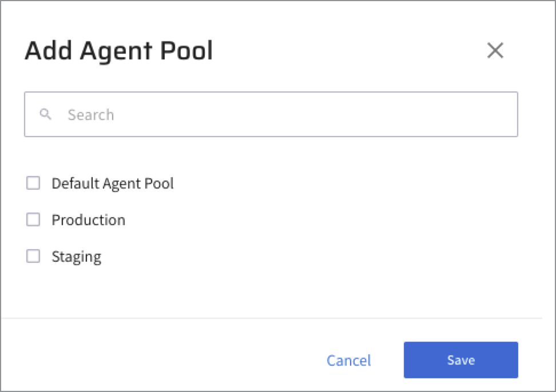Click blank area right of Production label
Screen dimensions: 556x392
pyautogui.click(x=315, y=220)
